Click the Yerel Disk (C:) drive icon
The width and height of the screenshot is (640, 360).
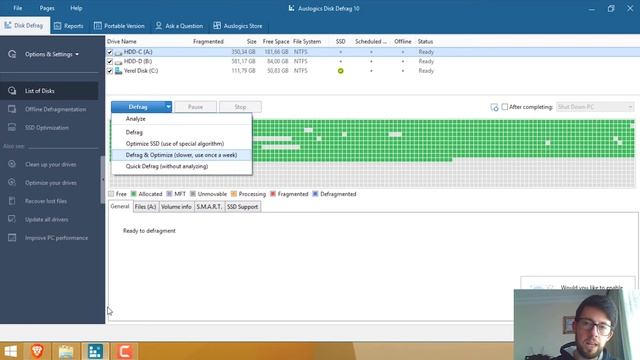coord(118,71)
